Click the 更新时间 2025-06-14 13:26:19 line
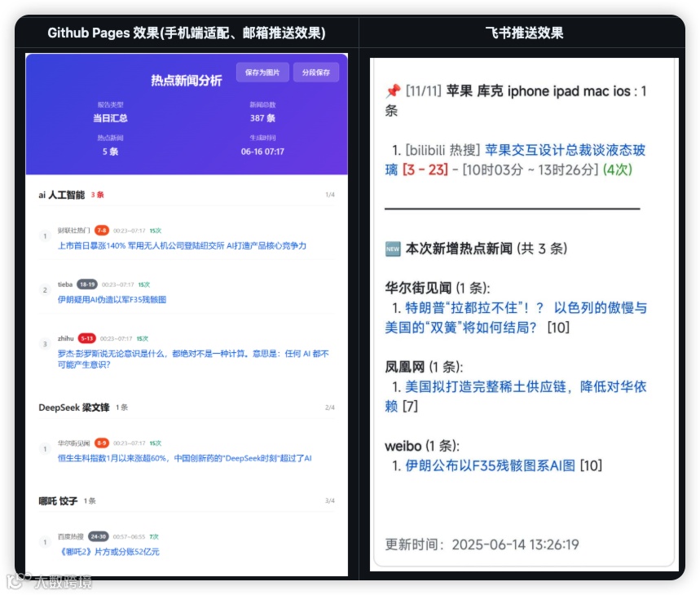Image resolution: width=700 pixels, height=595 pixels. pyautogui.click(x=482, y=544)
